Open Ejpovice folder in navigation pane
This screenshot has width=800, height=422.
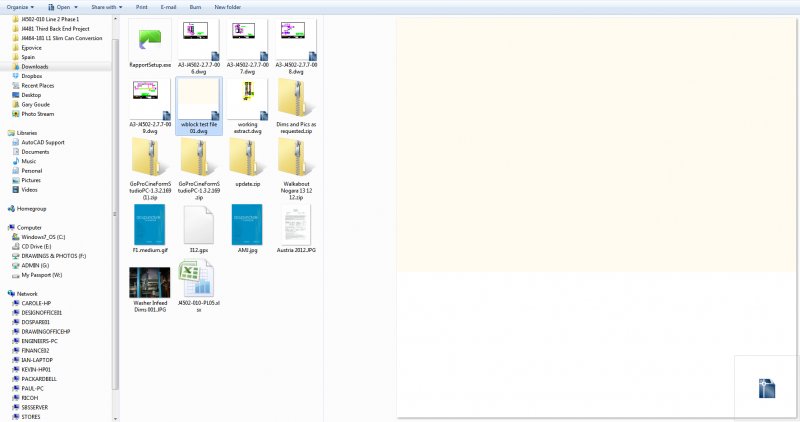tap(31, 48)
